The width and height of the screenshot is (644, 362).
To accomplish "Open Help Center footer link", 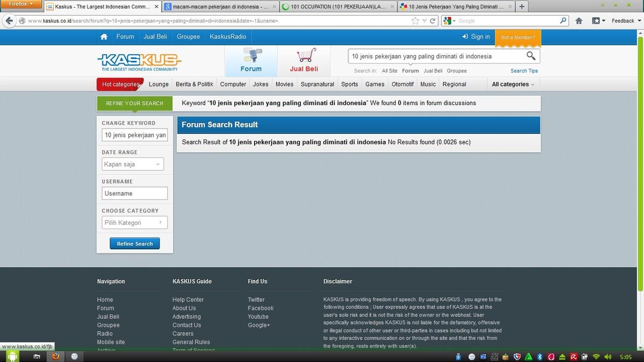I will point(188,300).
